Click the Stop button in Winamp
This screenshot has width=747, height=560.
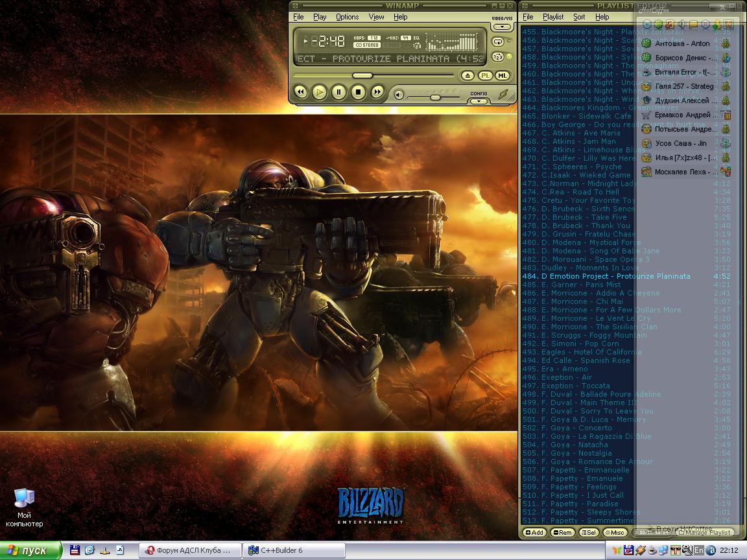tap(358, 93)
